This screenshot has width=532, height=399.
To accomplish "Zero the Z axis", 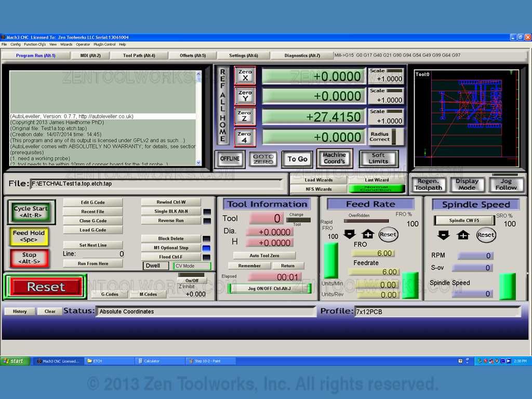I will pyautogui.click(x=245, y=116).
